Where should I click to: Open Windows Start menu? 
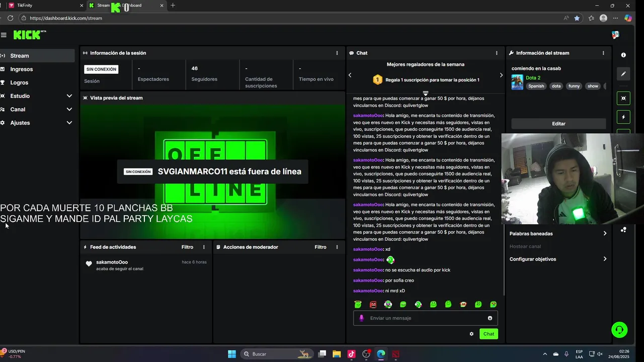point(232,354)
